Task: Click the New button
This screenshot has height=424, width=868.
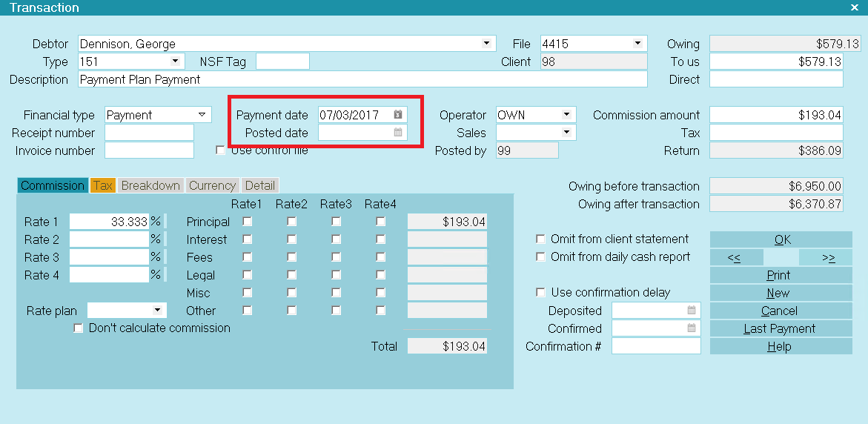Action: [781, 293]
